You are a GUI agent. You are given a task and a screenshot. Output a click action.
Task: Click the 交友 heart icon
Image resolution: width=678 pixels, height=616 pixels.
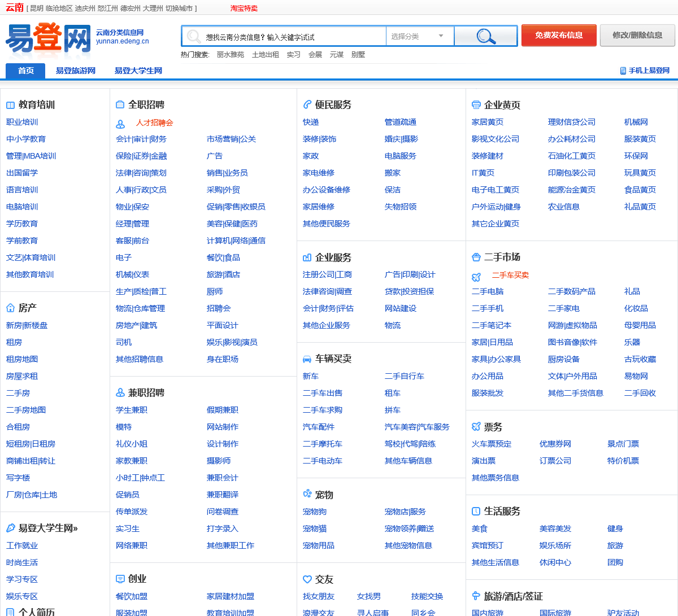click(307, 579)
